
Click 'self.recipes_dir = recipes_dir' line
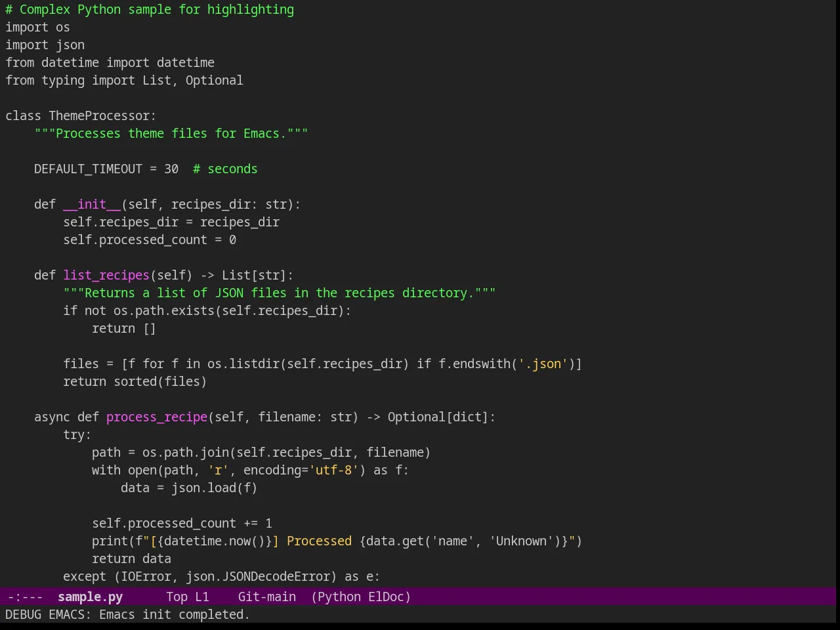click(171, 222)
